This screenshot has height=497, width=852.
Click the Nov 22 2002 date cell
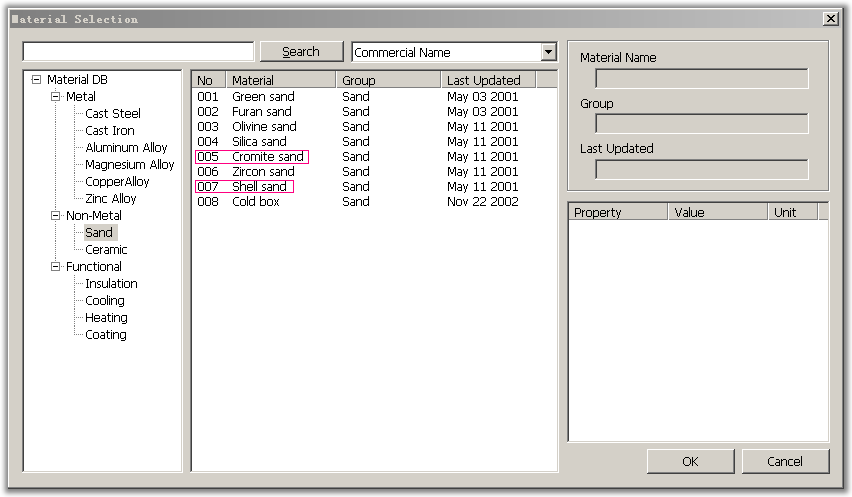point(483,202)
